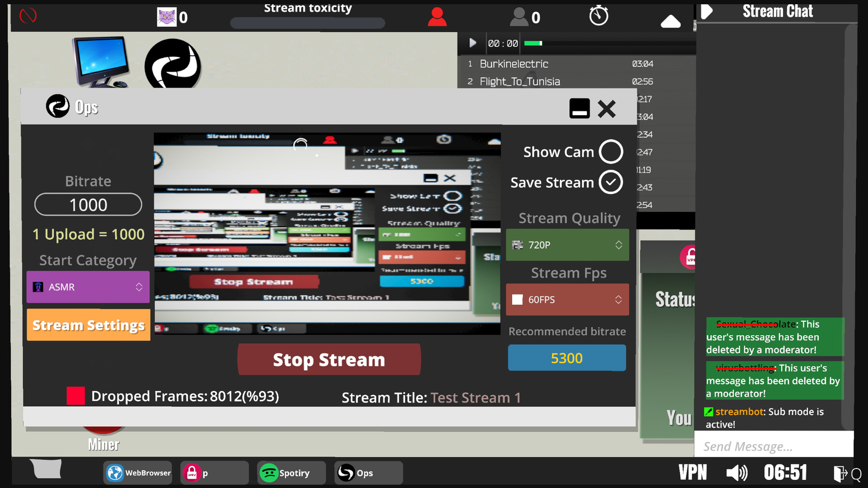Screen dimensions: 868x488
Task: Toggle the Show Cam switch
Action: 610,151
